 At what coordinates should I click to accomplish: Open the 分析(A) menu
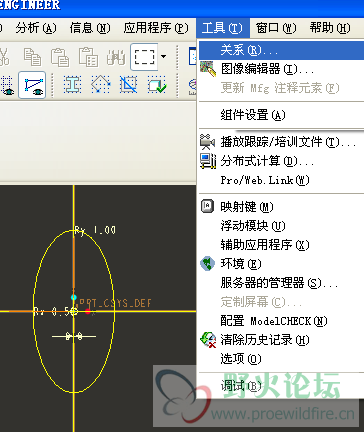point(36,28)
